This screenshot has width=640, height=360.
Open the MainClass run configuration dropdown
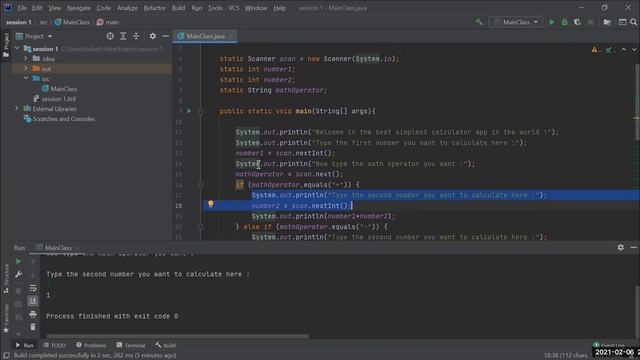click(516, 22)
